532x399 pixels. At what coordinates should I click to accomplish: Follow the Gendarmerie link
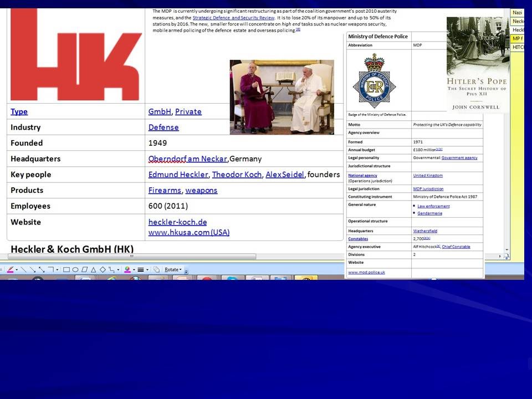(429, 213)
